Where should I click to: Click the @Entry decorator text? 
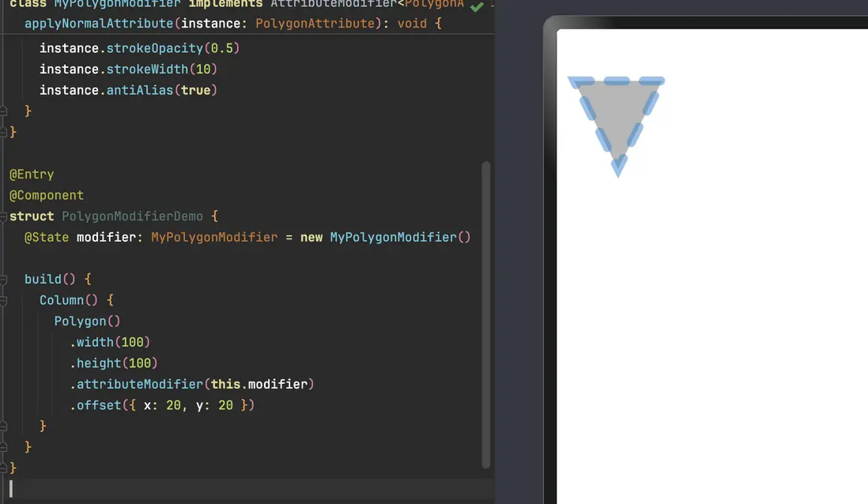point(32,175)
